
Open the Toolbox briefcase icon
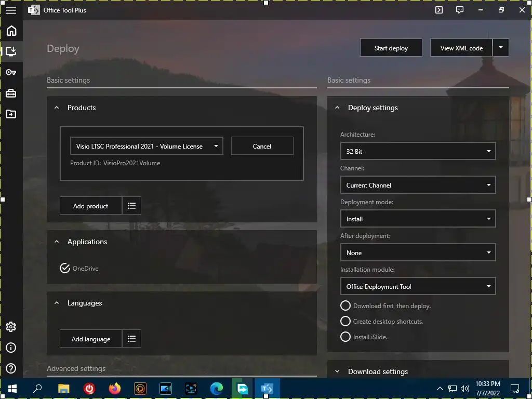pyautogui.click(x=11, y=93)
